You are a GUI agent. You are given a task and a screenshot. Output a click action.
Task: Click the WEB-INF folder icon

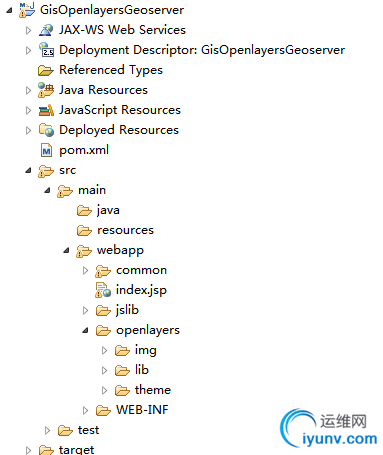point(103,410)
